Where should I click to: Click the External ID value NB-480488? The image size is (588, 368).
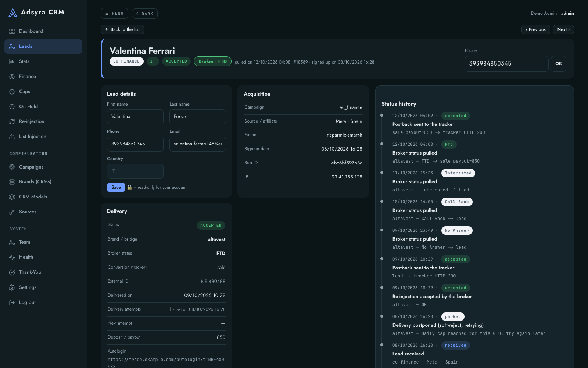(x=213, y=282)
